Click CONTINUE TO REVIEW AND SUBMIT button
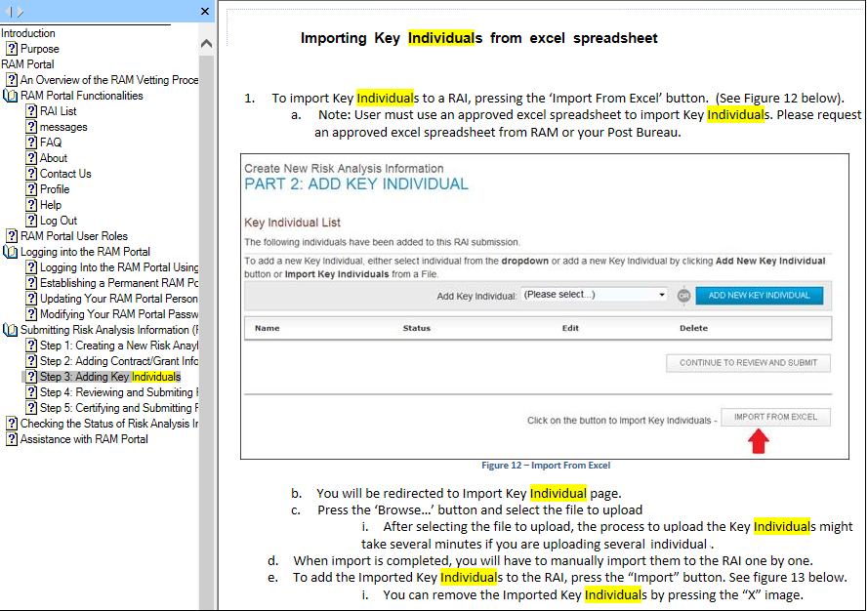The width and height of the screenshot is (868, 611). 749,362
